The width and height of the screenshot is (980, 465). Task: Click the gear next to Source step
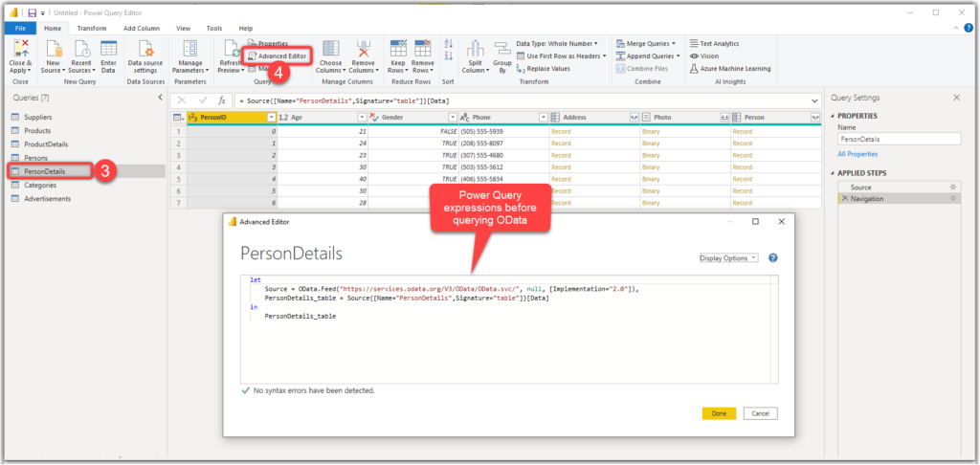coord(953,187)
